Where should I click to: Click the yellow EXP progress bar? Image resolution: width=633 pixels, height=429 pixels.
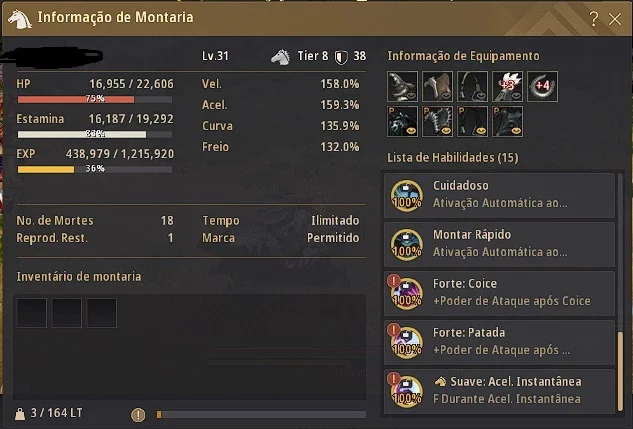pyautogui.click(x=95, y=169)
